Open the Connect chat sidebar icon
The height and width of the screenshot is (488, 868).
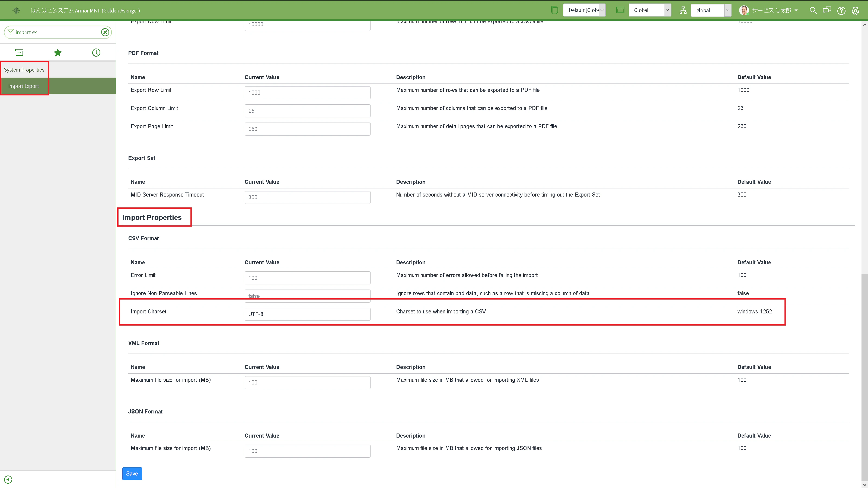point(827,10)
